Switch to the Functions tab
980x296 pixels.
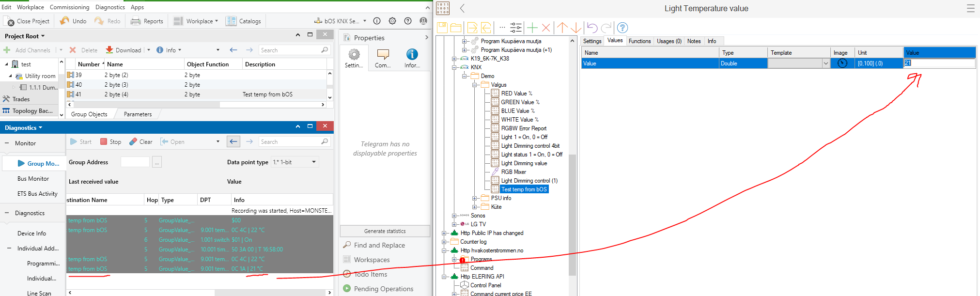(x=639, y=41)
